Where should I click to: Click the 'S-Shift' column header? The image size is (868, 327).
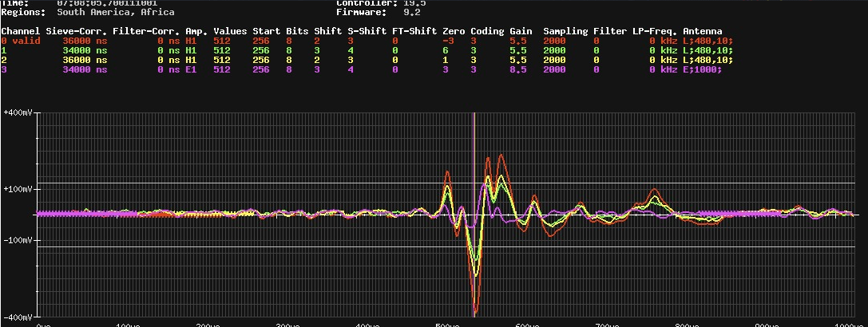click(x=367, y=32)
